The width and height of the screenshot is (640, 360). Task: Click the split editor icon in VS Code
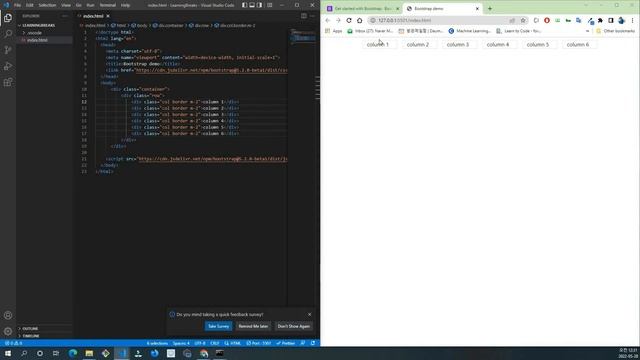[x=304, y=16]
